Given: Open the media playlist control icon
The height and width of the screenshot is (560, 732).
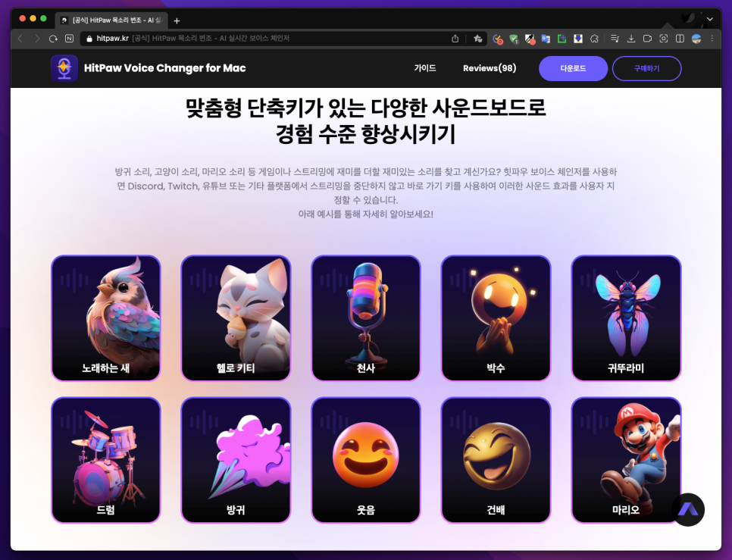Looking at the screenshot, I should 615,39.
